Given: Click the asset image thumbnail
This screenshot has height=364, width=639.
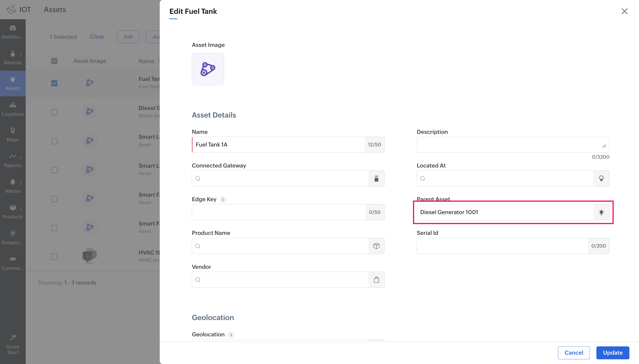Looking at the screenshot, I should [x=208, y=69].
